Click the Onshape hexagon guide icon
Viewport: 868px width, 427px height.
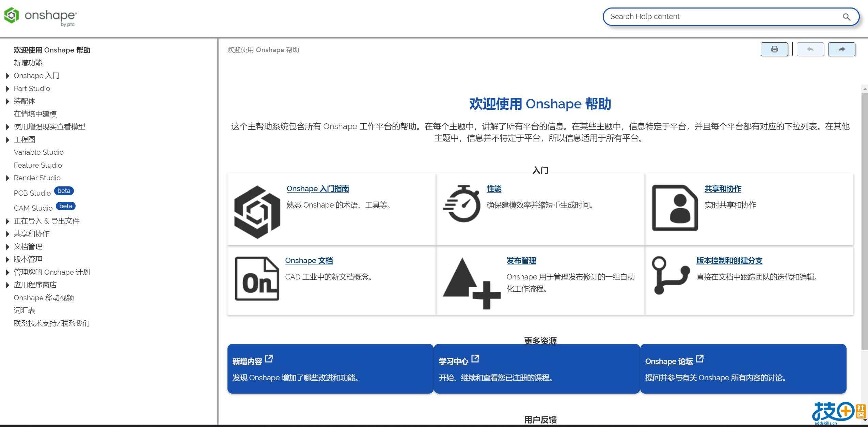pyautogui.click(x=257, y=212)
